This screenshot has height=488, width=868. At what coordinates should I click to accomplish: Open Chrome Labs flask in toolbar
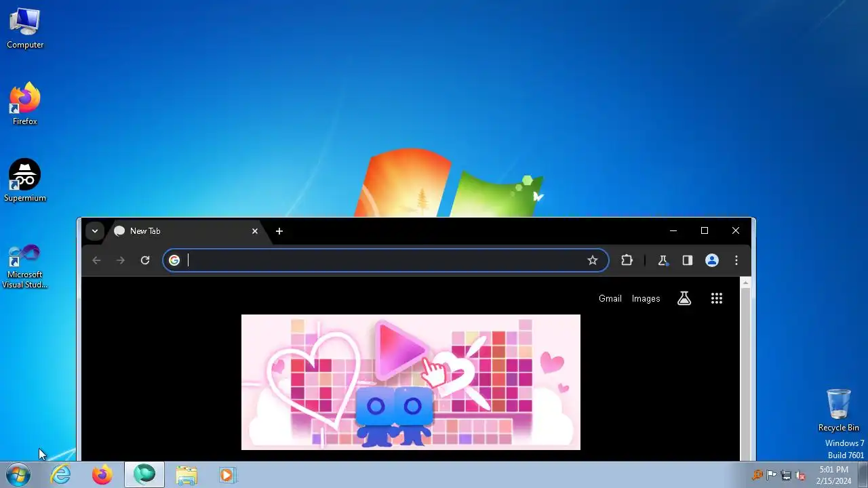tap(663, 260)
